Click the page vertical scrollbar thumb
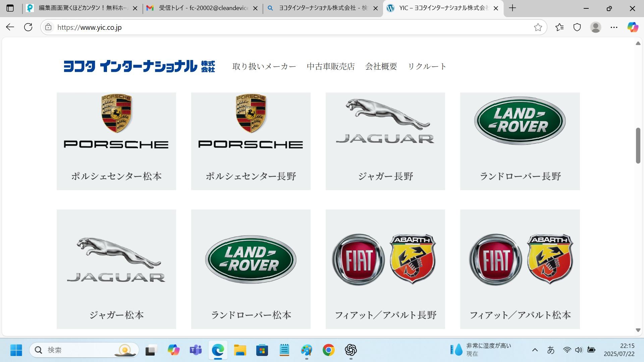 point(638,145)
